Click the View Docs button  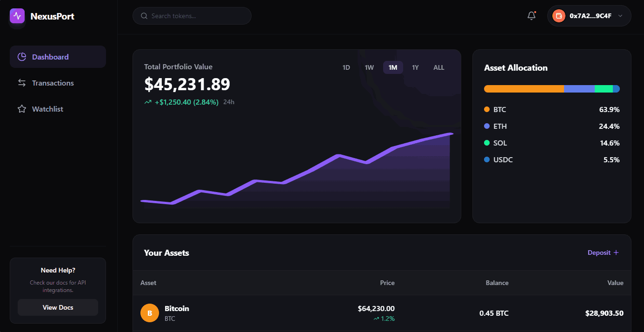[x=58, y=307]
